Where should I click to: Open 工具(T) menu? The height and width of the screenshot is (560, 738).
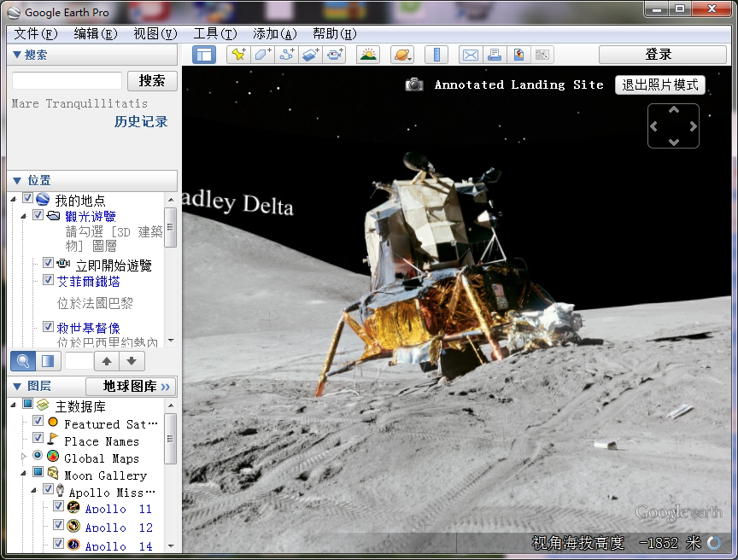click(215, 33)
